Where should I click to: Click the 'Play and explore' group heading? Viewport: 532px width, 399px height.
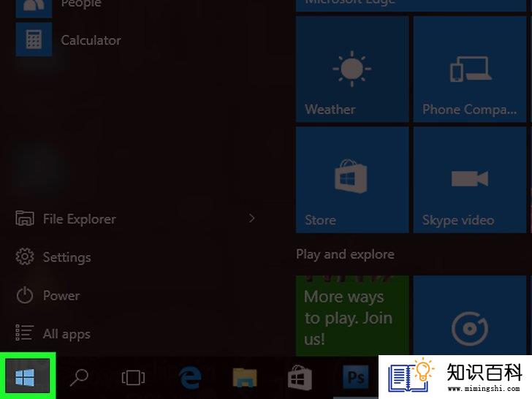(x=345, y=254)
